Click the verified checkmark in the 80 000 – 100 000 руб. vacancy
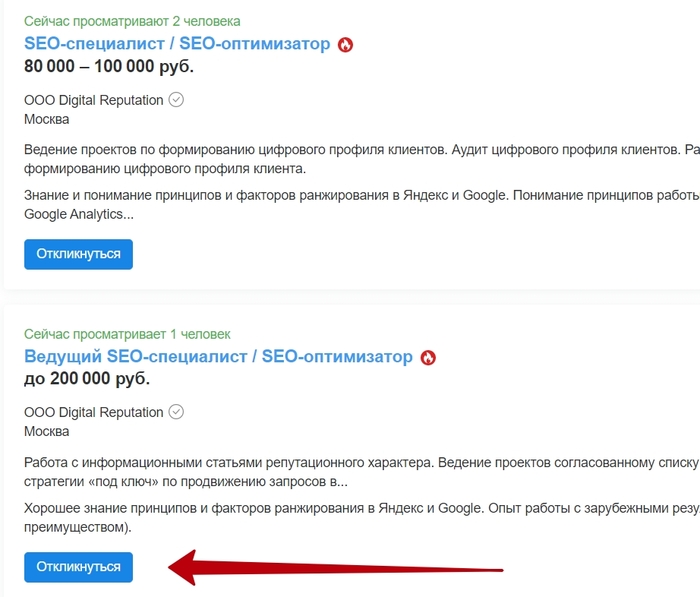700x597 pixels. point(176,100)
